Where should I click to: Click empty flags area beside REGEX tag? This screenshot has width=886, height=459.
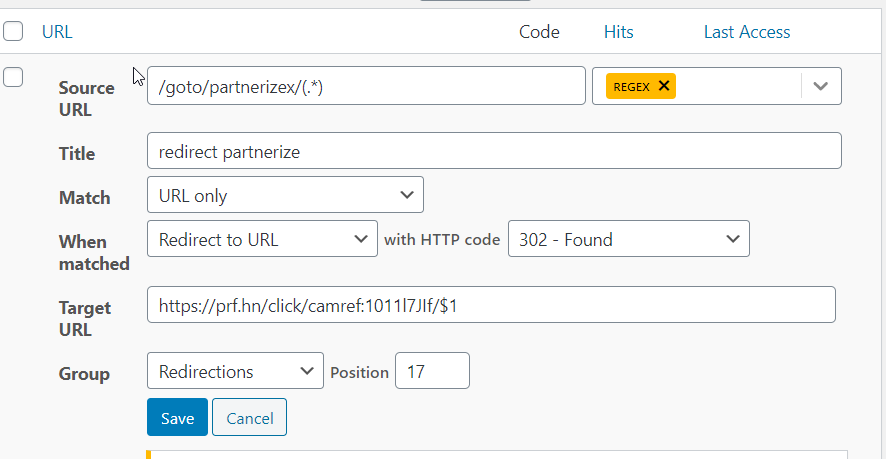(738, 86)
